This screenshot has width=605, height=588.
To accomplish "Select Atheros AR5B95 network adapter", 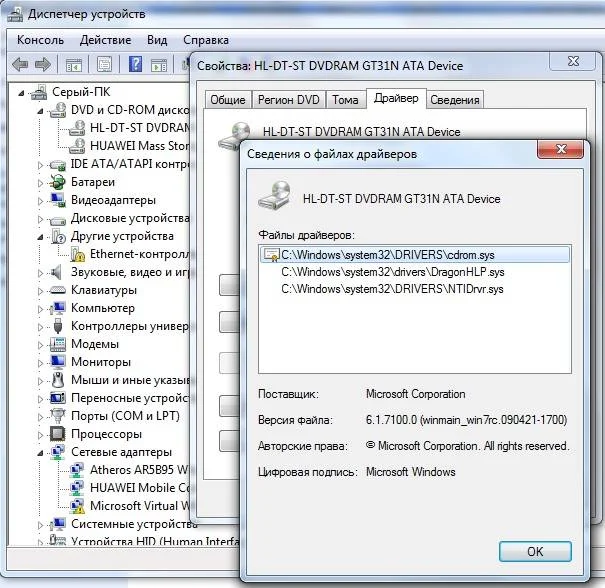I will [139, 470].
